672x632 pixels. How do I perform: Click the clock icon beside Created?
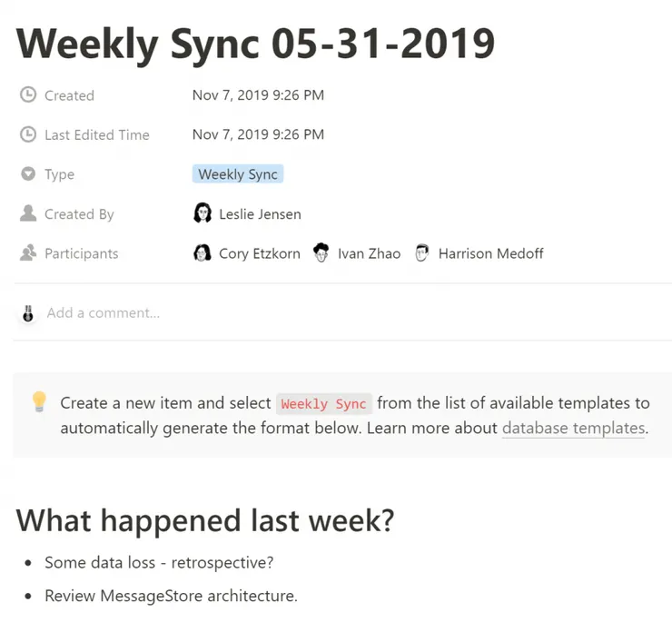click(28, 95)
